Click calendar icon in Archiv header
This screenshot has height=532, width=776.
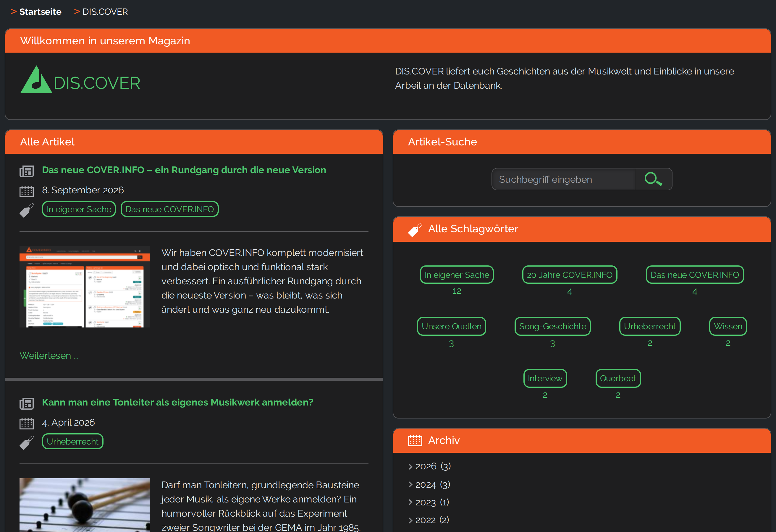point(415,441)
